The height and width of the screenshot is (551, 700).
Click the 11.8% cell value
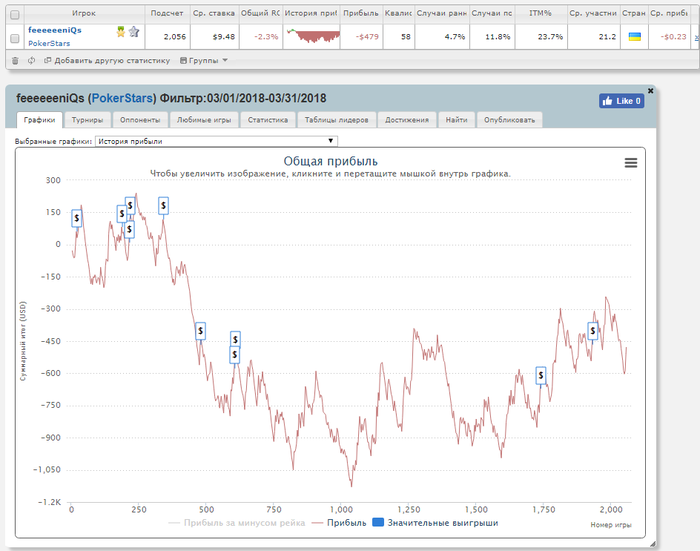pyautogui.click(x=498, y=37)
